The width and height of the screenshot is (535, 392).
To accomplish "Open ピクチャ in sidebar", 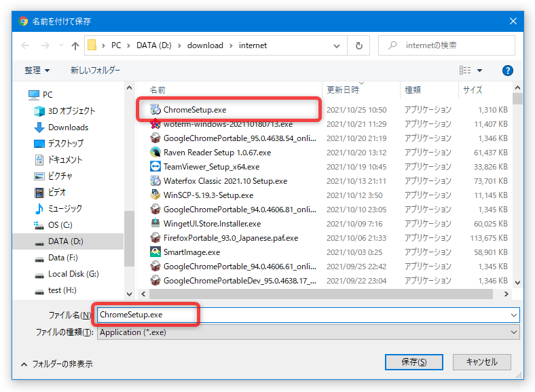I will (x=54, y=176).
